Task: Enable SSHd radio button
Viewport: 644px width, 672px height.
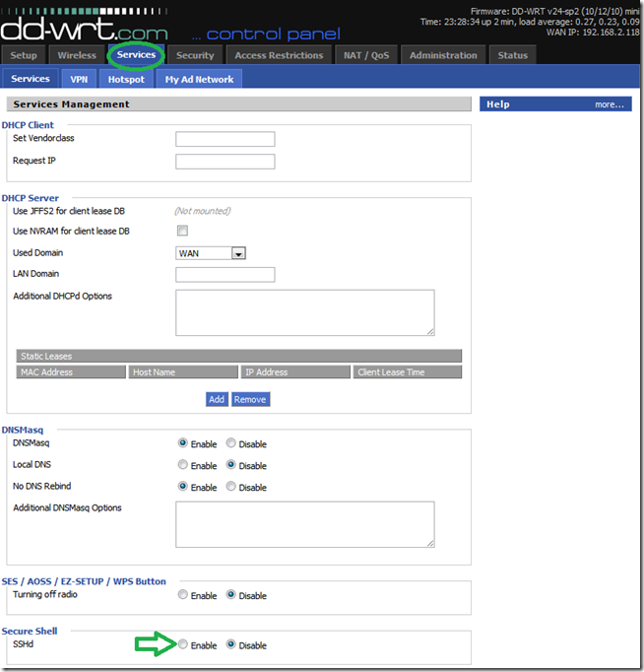Action: tap(183, 644)
